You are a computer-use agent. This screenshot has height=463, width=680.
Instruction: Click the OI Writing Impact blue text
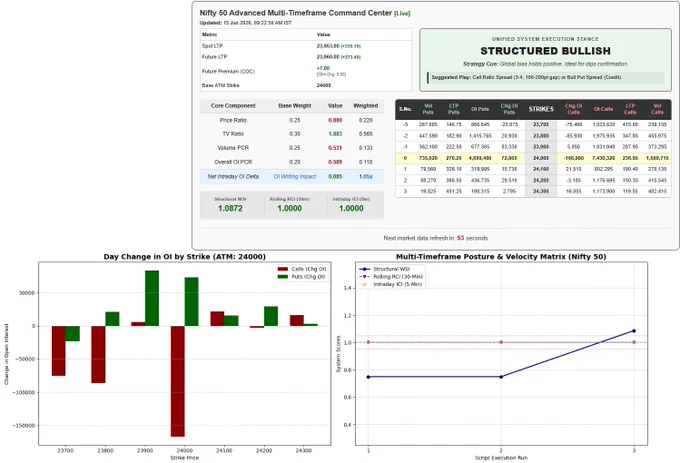(295, 176)
